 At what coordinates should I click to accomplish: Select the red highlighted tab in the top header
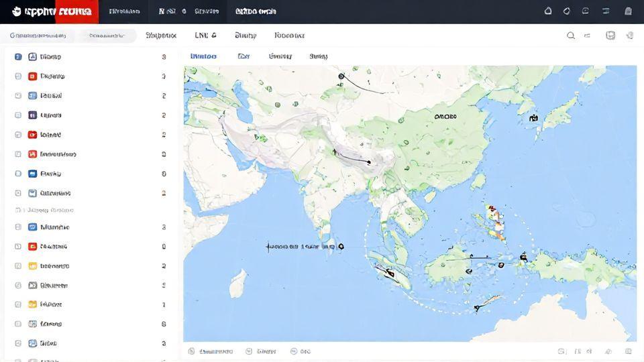(x=76, y=11)
